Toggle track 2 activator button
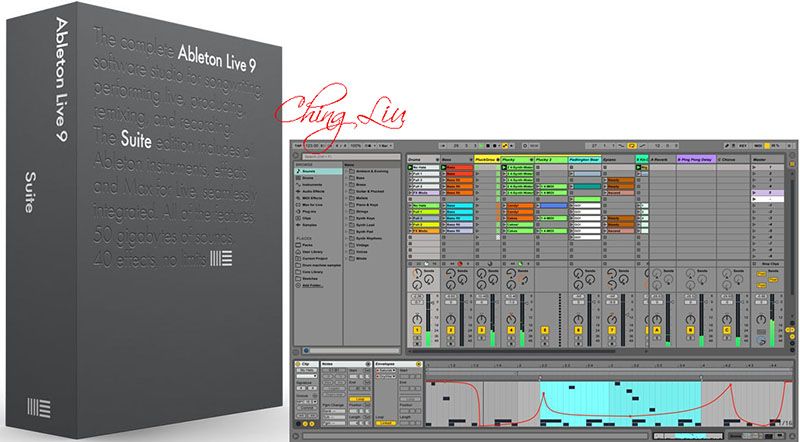 point(449,329)
